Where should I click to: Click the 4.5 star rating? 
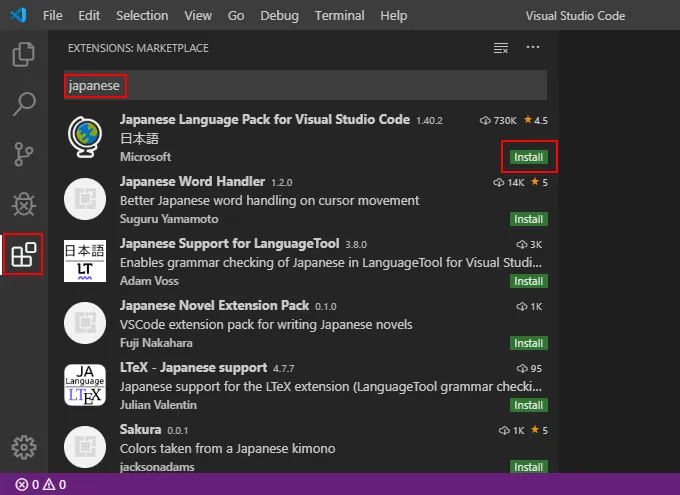[x=536, y=120]
